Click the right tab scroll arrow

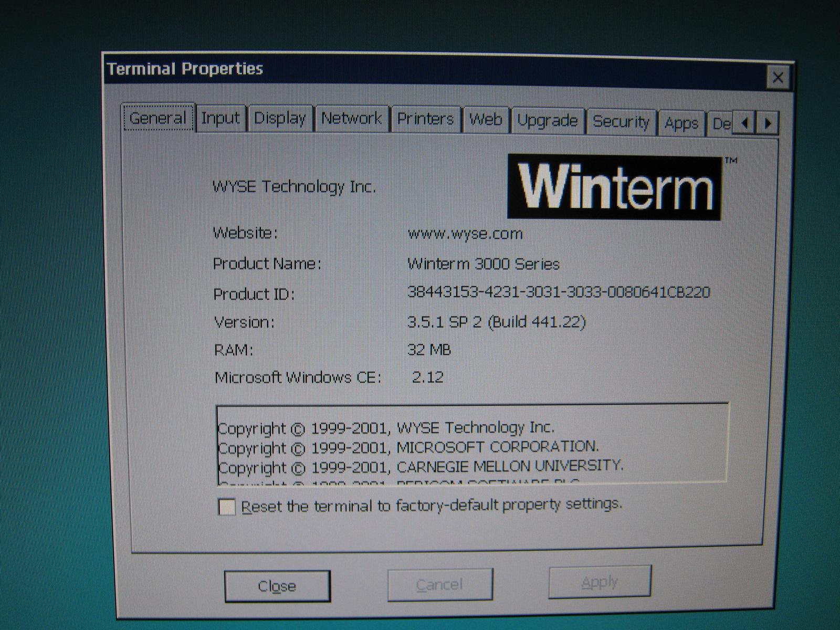pyautogui.click(x=768, y=124)
